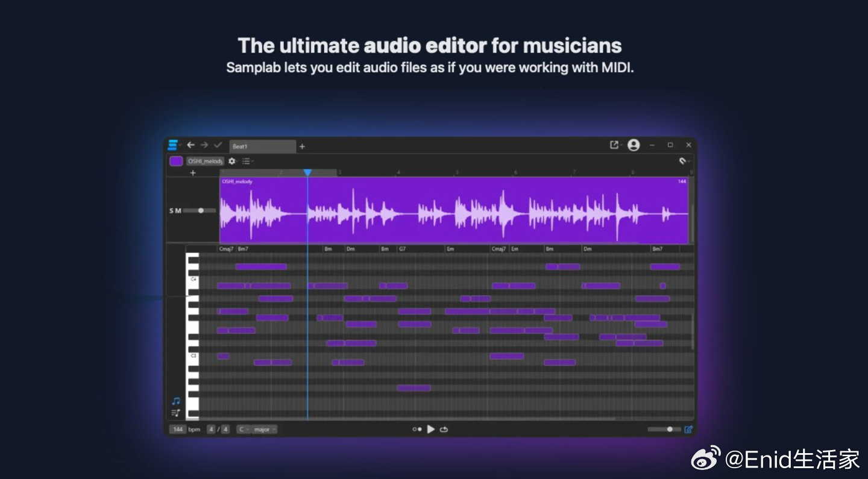Image resolution: width=868 pixels, height=479 pixels.
Task: Open the track settings gear
Action: [x=231, y=161]
